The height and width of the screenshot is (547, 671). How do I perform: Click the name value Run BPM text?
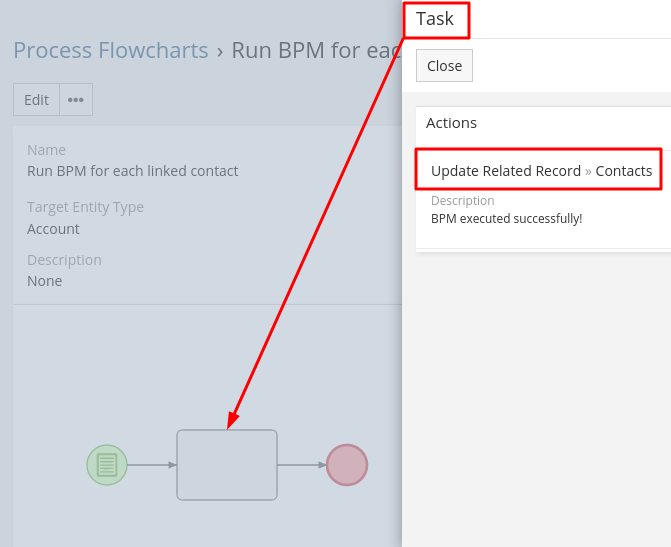[132, 171]
